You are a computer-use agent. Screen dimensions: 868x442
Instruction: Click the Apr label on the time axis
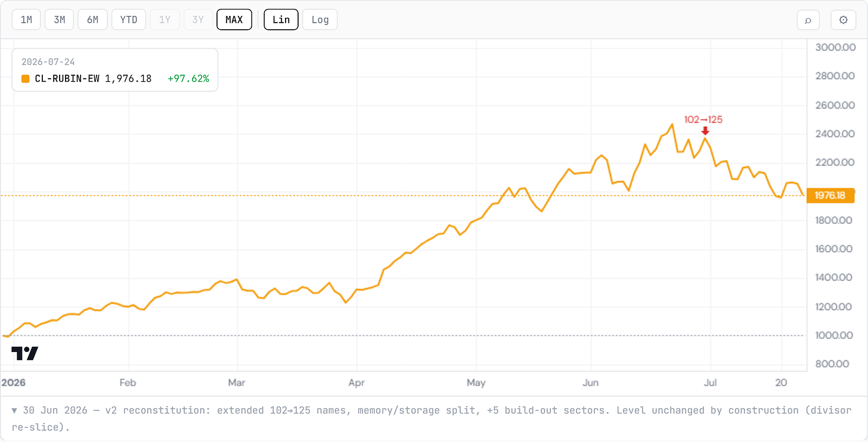356,382
